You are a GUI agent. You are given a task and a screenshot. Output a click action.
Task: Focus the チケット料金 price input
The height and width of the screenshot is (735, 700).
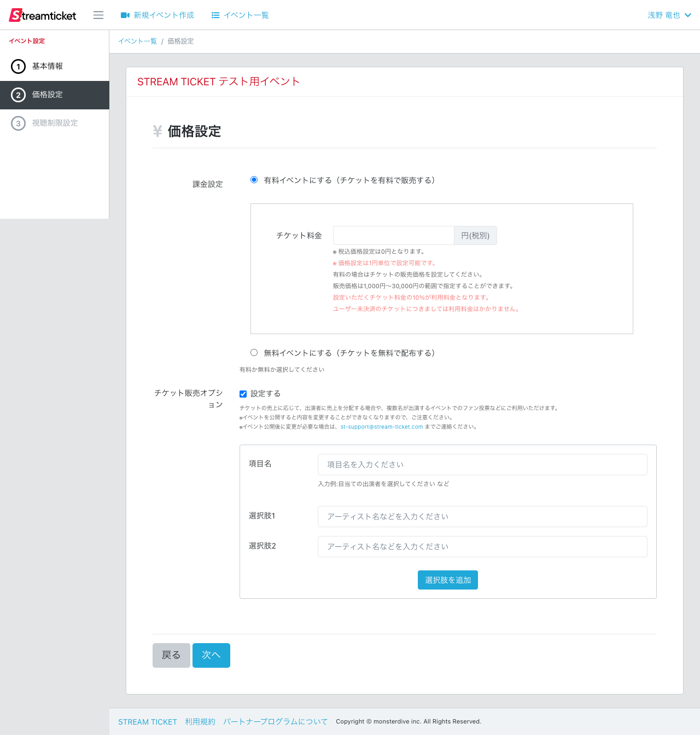click(394, 235)
